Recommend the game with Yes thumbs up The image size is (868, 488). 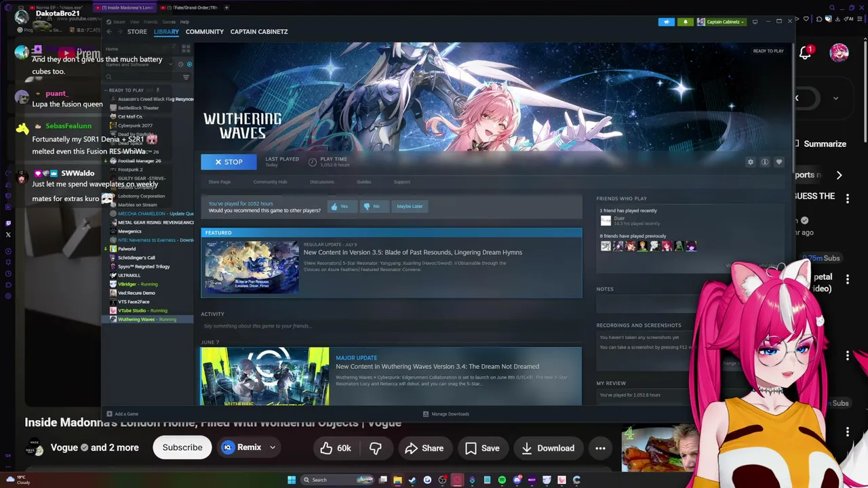pos(342,206)
